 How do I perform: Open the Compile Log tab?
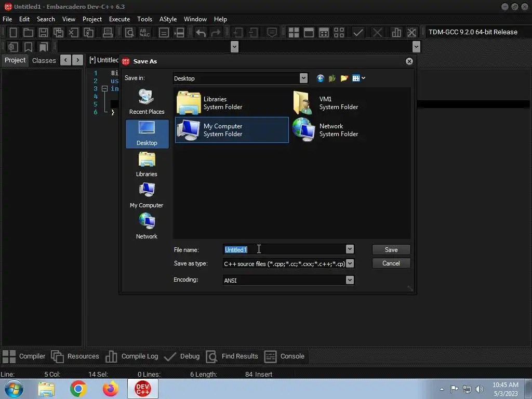coord(131,356)
